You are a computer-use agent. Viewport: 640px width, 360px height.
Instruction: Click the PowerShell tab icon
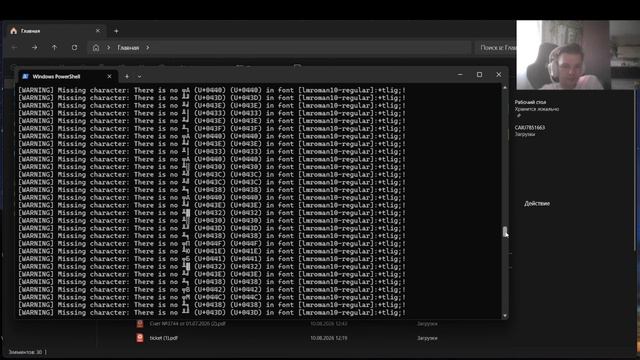pyautogui.click(x=25, y=76)
